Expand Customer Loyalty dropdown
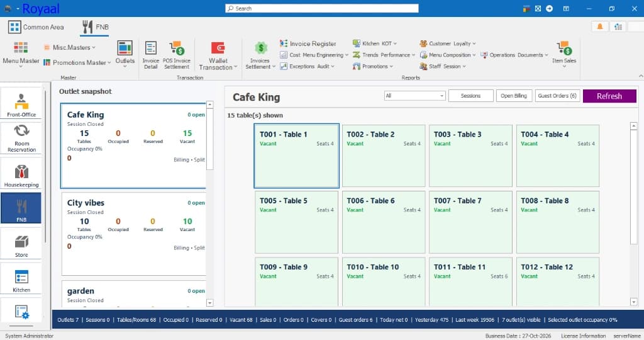 click(x=448, y=43)
